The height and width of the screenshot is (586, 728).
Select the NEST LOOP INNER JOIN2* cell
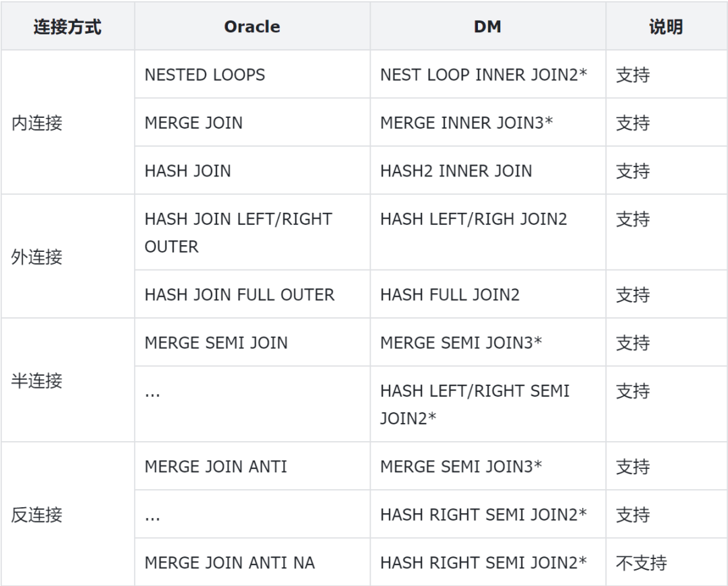483,75
